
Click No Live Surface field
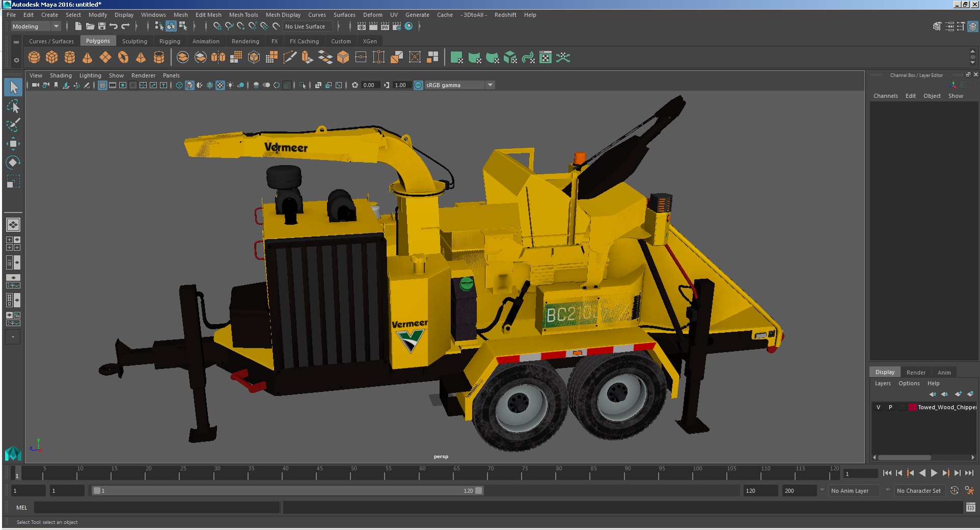pos(308,26)
